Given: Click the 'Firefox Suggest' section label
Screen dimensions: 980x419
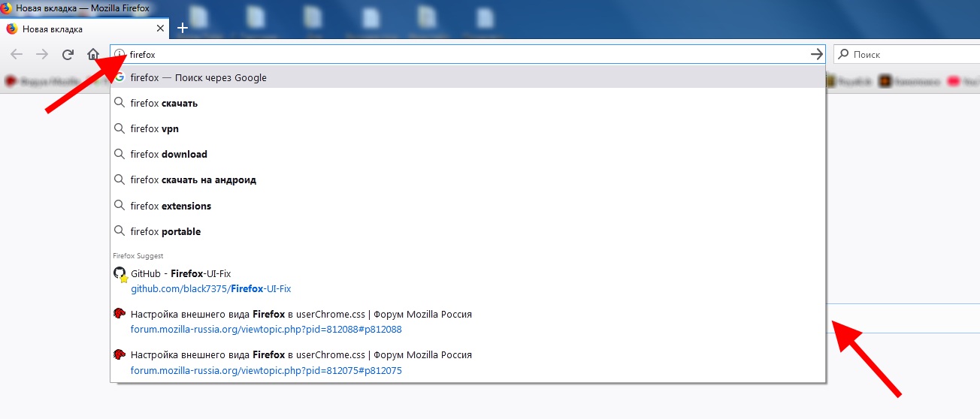Looking at the screenshot, I should coord(138,256).
